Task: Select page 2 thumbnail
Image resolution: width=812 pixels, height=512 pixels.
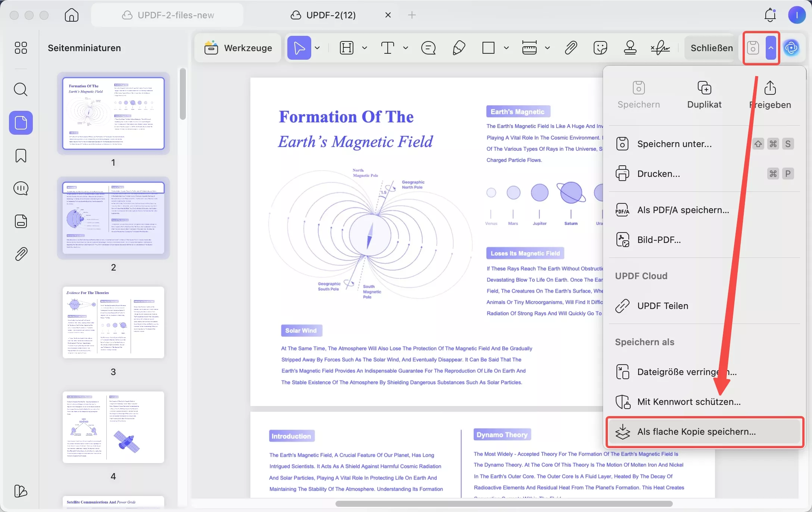Action: click(113, 218)
